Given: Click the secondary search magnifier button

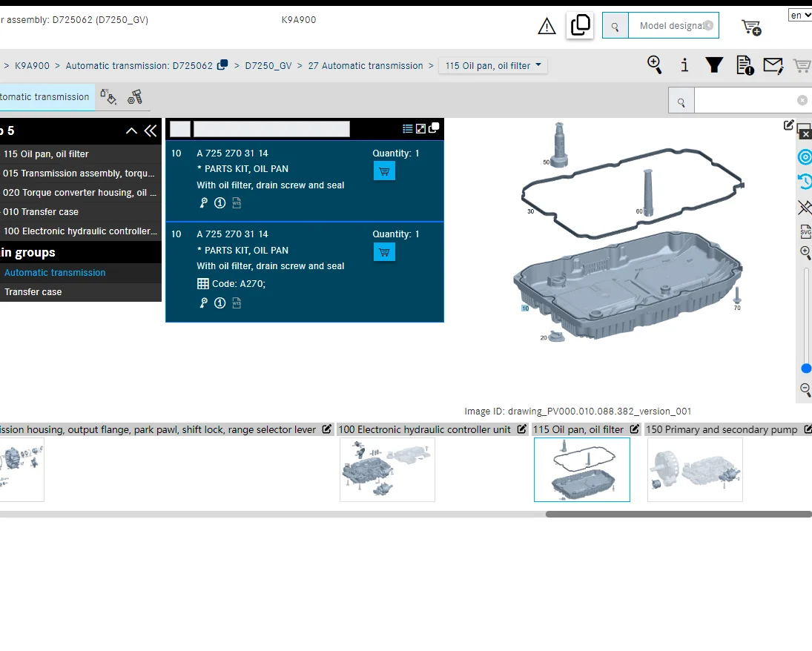Looking at the screenshot, I should (x=681, y=101).
